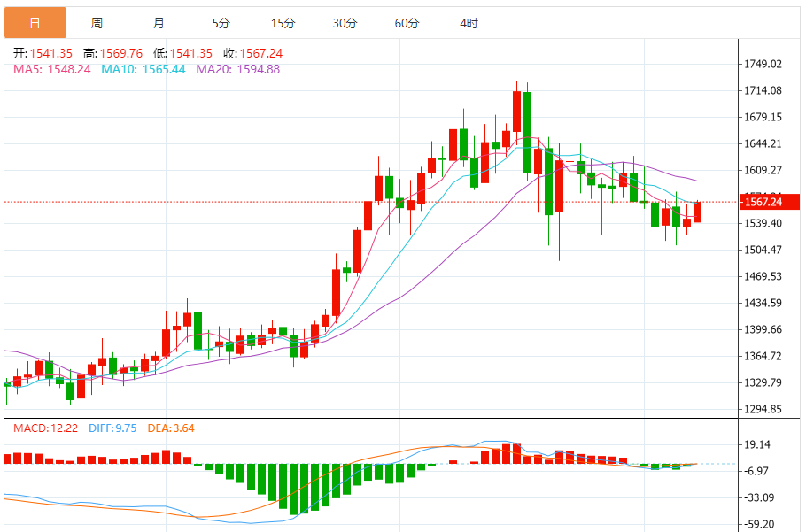The image size is (806, 532).
Task: Select the 60分 timeframe tab
Action: [407, 23]
